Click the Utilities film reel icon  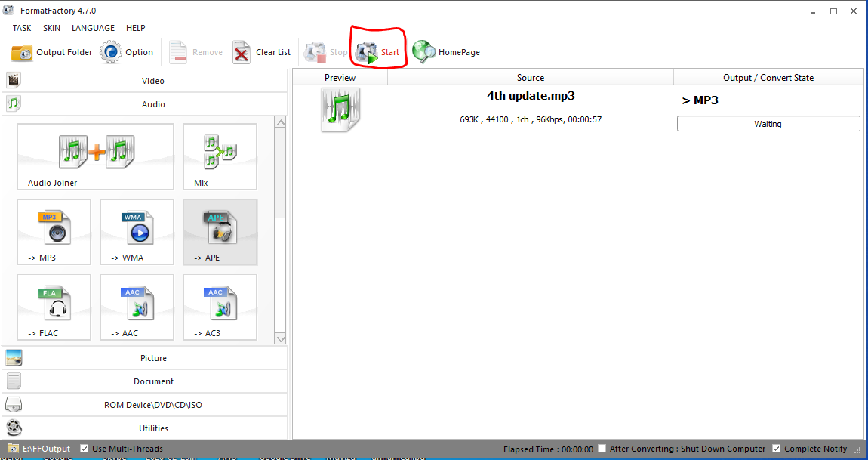point(14,428)
